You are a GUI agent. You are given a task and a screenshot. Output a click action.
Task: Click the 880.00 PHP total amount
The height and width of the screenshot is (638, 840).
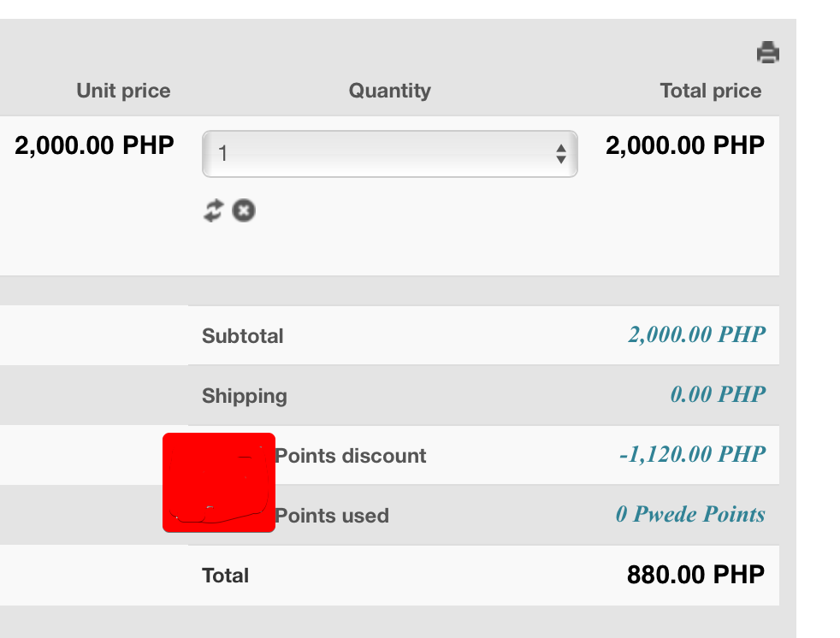[695, 575]
